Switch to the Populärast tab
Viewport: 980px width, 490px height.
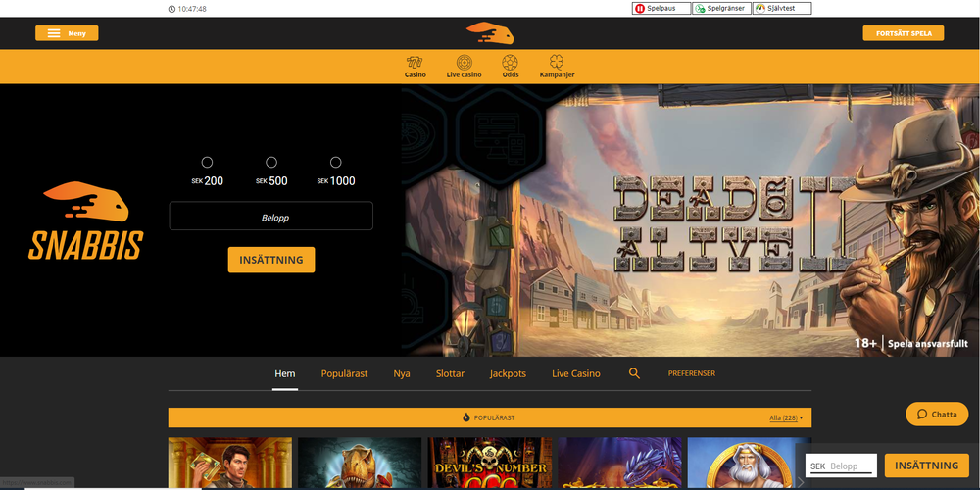[344, 373]
